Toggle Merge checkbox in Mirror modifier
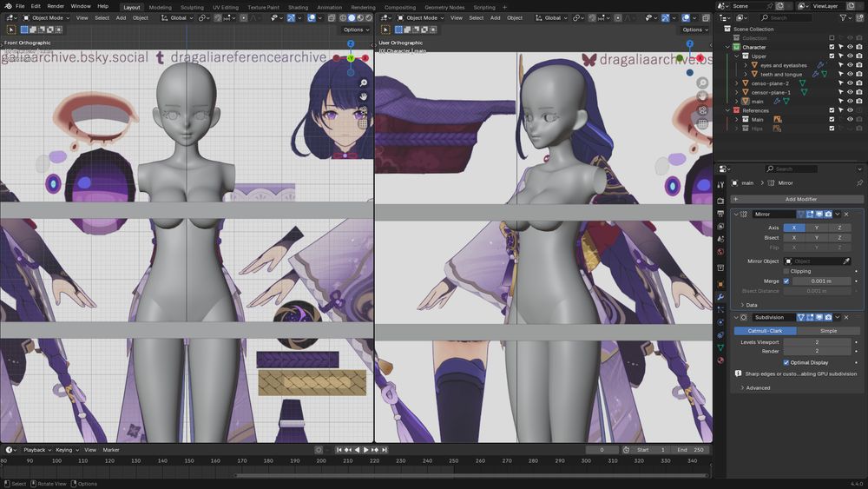 point(786,281)
